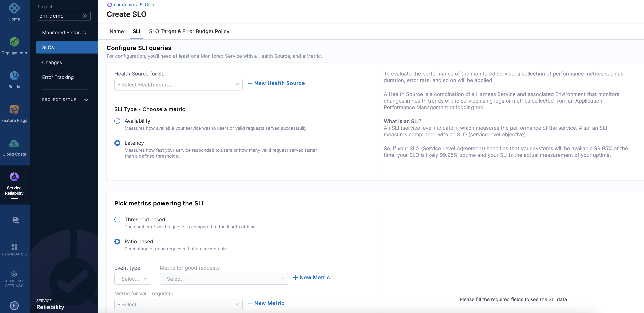Open the Feature Flags module icon
This screenshot has height=313, width=644.
[14, 109]
